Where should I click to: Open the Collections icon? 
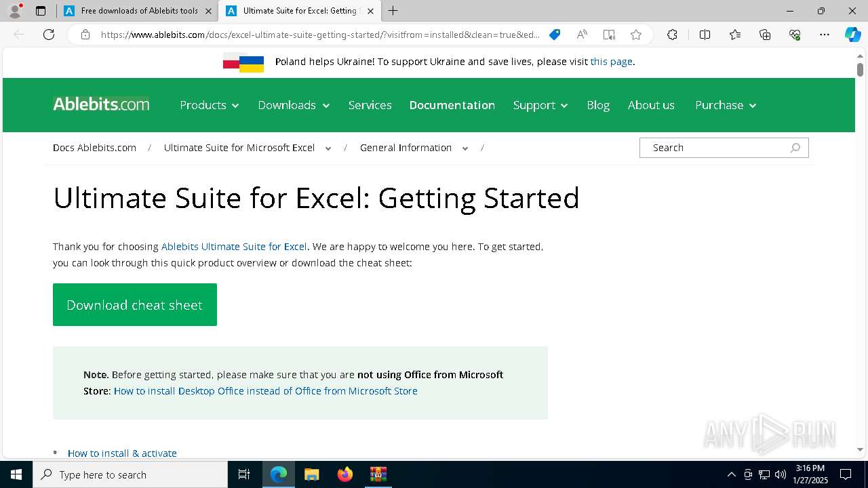click(765, 35)
